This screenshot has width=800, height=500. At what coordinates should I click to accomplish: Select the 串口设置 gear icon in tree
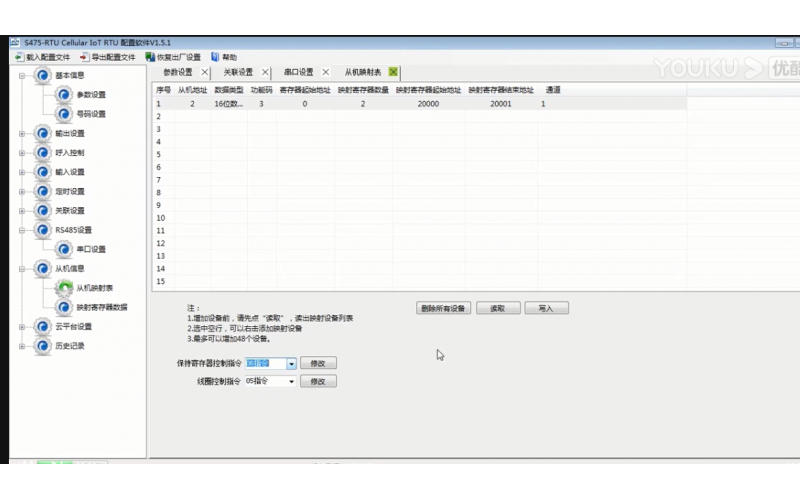pos(64,249)
